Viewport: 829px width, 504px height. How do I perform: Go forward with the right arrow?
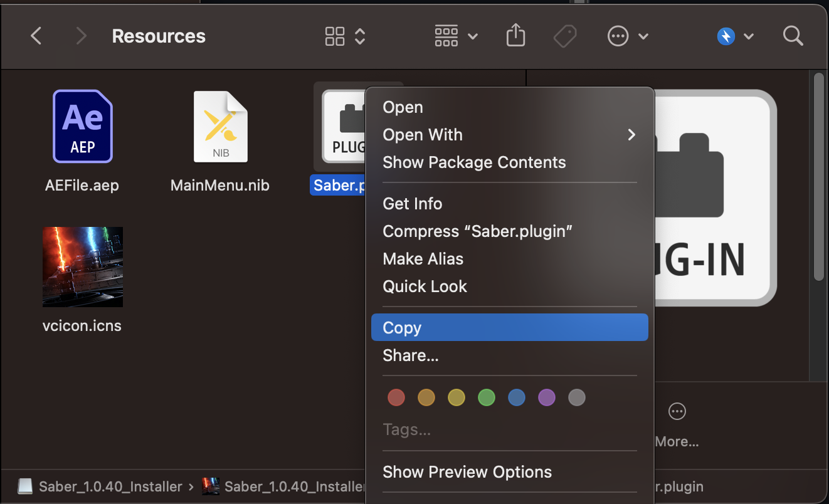[81, 36]
